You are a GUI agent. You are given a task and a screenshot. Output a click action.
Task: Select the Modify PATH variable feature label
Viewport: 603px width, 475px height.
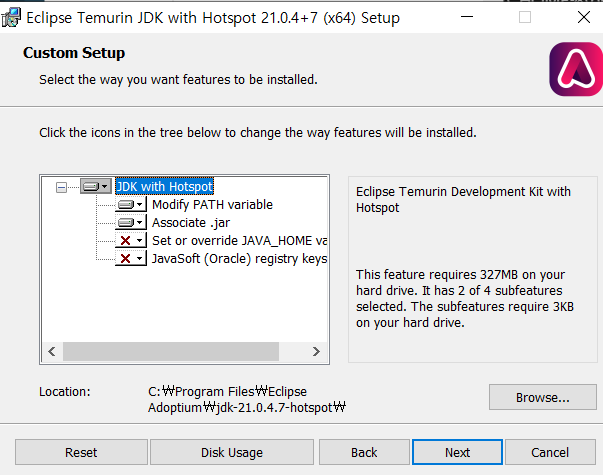click(x=212, y=205)
